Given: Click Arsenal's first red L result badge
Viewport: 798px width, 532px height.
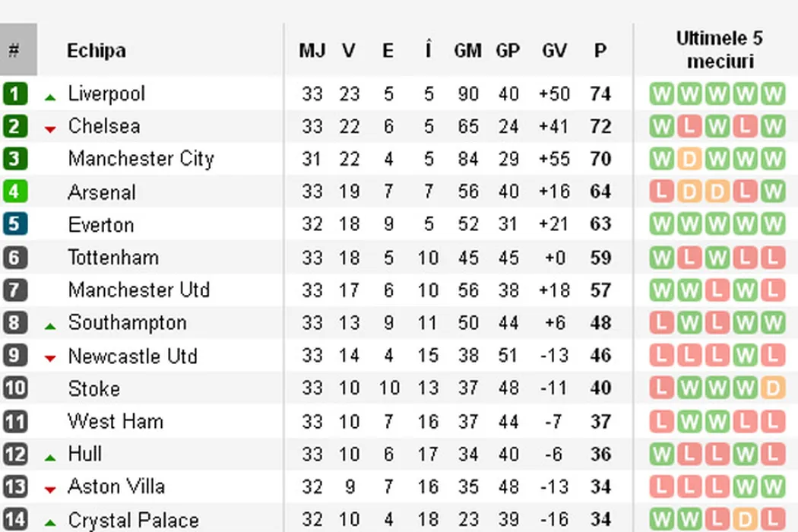Looking at the screenshot, I should [661, 192].
